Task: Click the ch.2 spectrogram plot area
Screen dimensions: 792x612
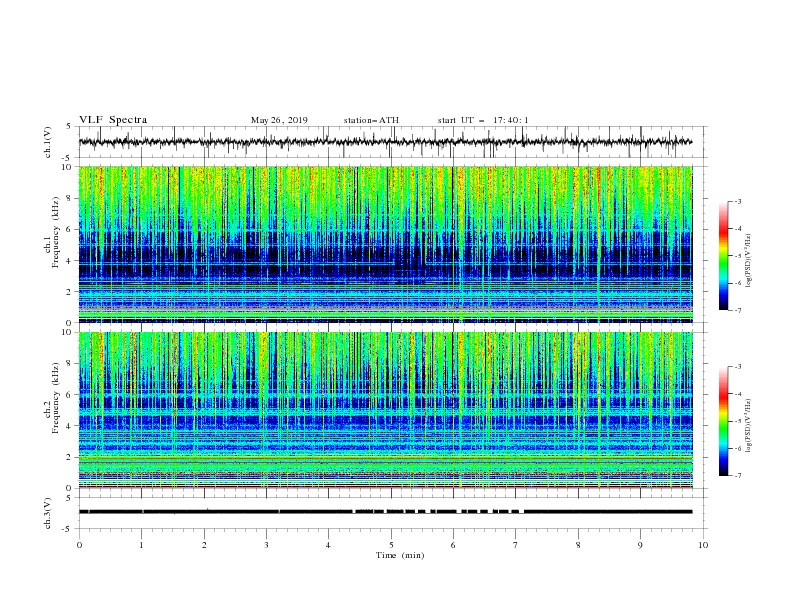Action: (x=385, y=410)
